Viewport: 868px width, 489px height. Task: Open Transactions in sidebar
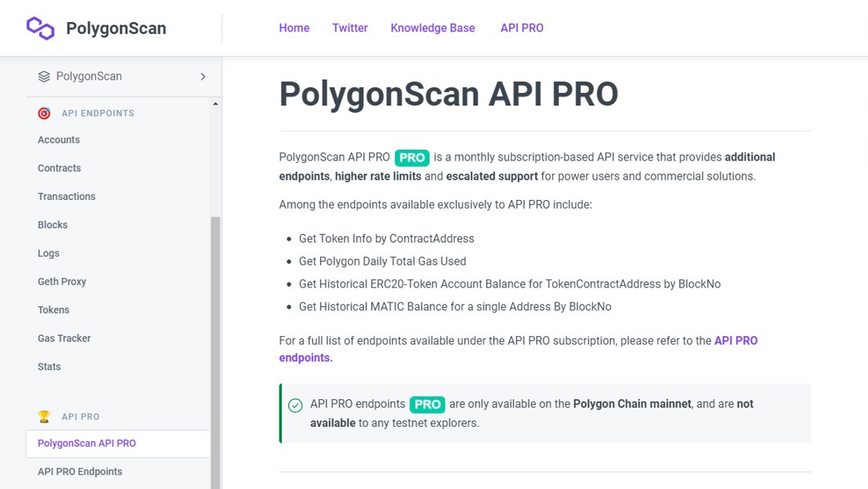point(66,197)
